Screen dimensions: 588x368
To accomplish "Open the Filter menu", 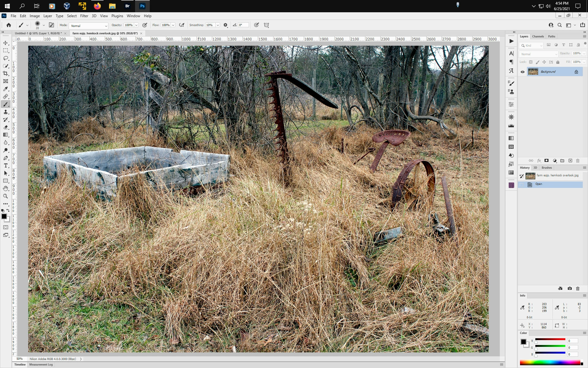I will [x=84, y=16].
